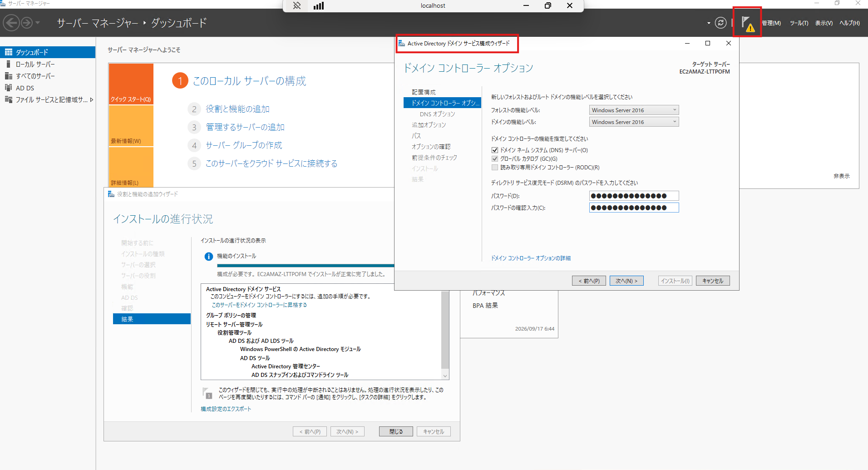Click the Server Manager app icon in the title bar

pyautogui.click(x=3, y=3)
